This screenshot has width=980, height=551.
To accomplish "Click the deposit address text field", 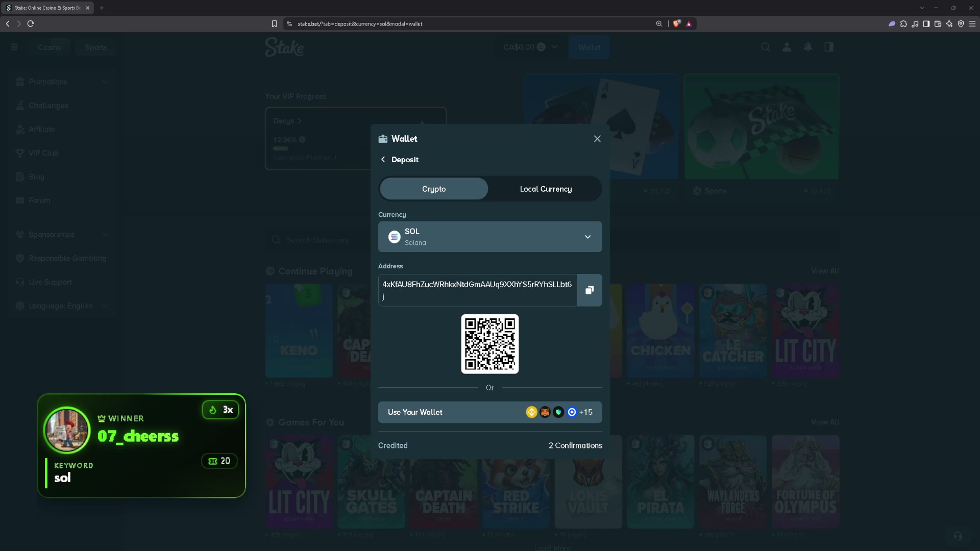I will (x=477, y=290).
